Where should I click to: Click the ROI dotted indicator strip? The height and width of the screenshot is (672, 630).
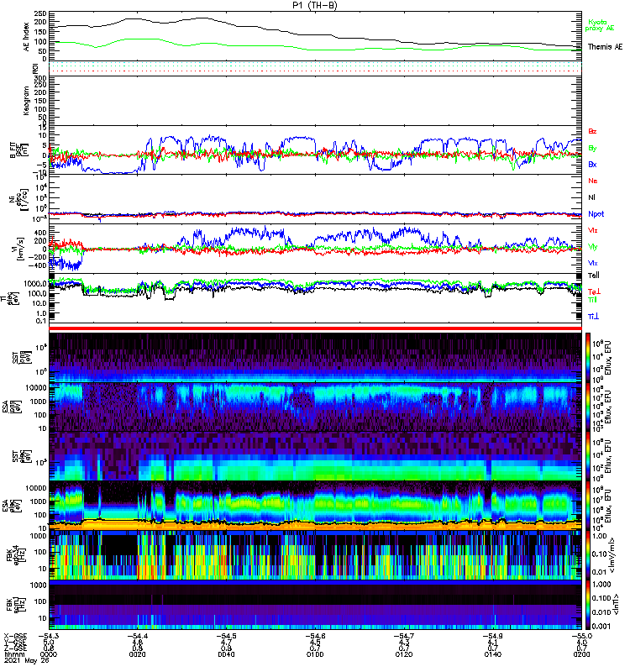316,69
